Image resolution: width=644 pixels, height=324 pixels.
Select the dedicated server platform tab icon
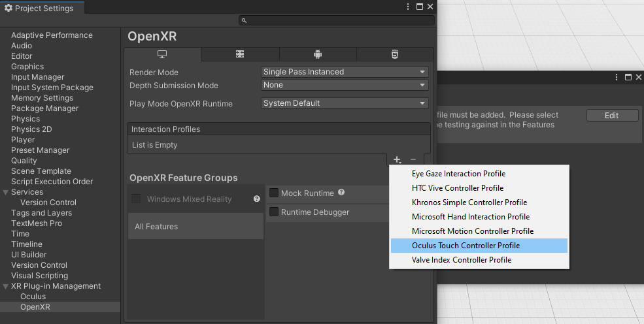click(240, 54)
